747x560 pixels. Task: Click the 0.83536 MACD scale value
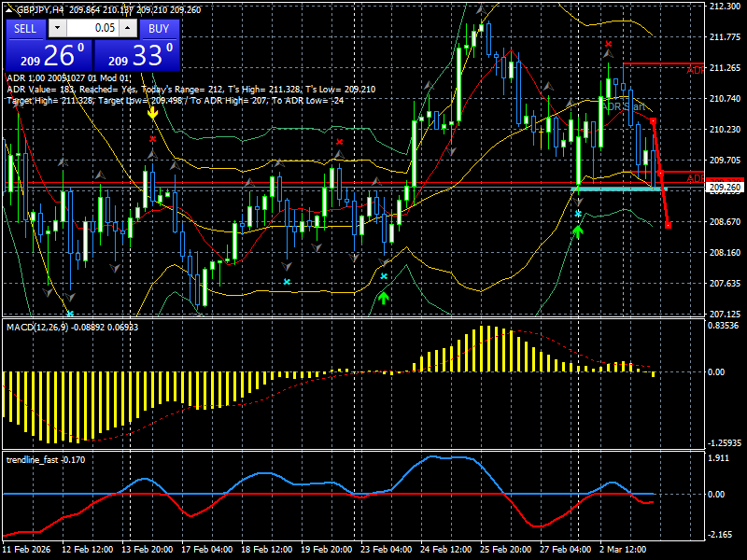724,326
